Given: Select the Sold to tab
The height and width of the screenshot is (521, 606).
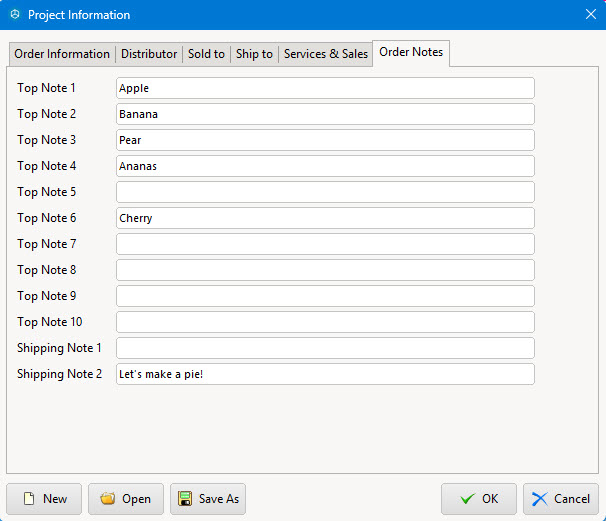Looking at the screenshot, I should click(206, 54).
